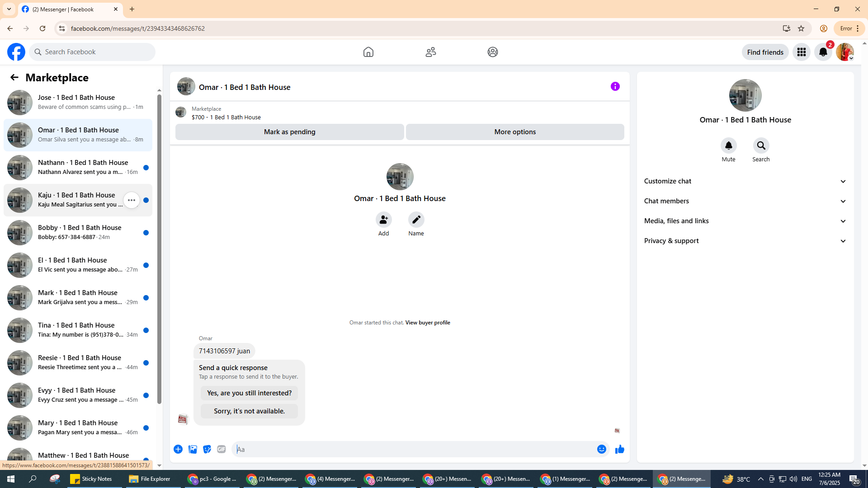The height and width of the screenshot is (488, 868).
Task: Search in conversation using Search icon
Action: pos(761,146)
